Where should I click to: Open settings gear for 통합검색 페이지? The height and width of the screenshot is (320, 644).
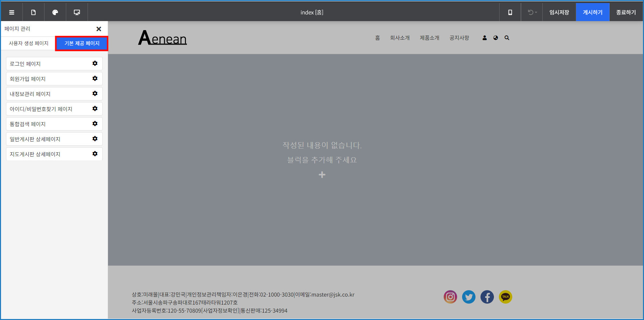point(95,124)
